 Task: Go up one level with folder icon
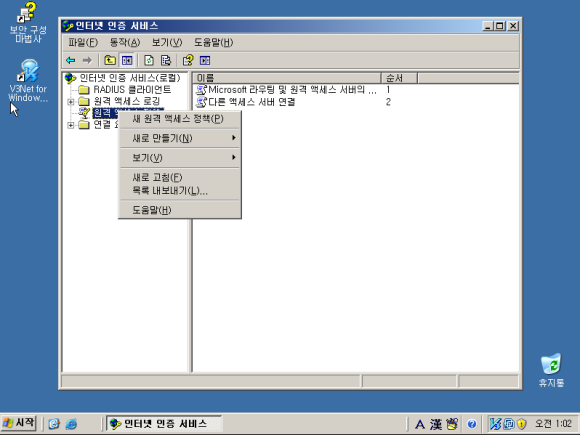pyautogui.click(x=110, y=60)
